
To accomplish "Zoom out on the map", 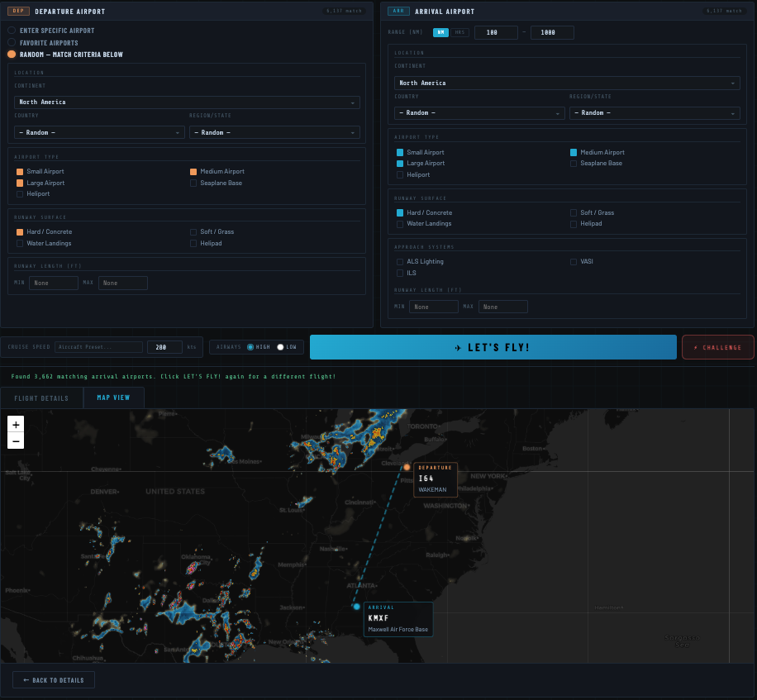I will pos(16,440).
